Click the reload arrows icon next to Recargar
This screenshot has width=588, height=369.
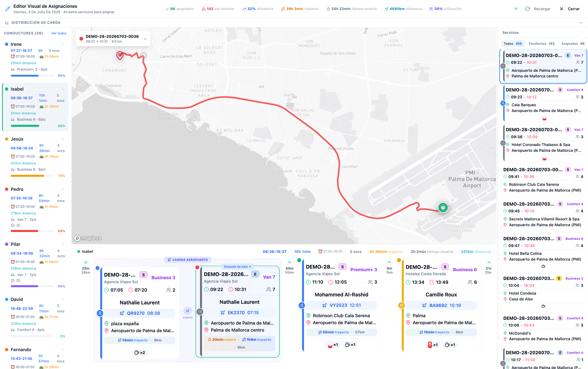click(x=527, y=9)
